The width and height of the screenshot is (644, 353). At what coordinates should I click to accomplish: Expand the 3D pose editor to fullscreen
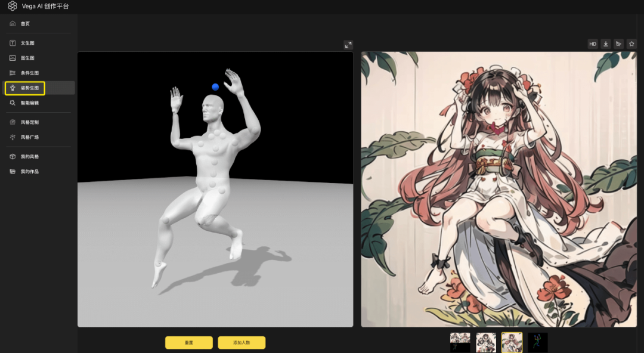click(x=348, y=45)
